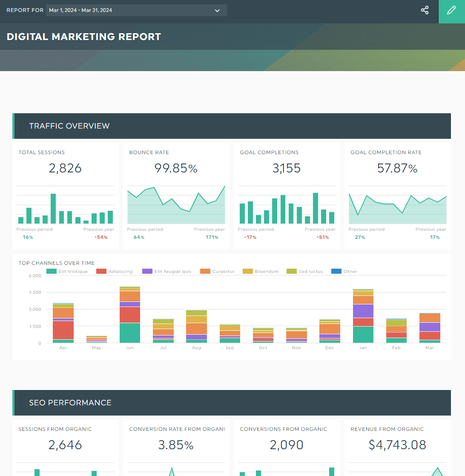
Task: Click the Goal Completions bar chart
Action: point(287,205)
